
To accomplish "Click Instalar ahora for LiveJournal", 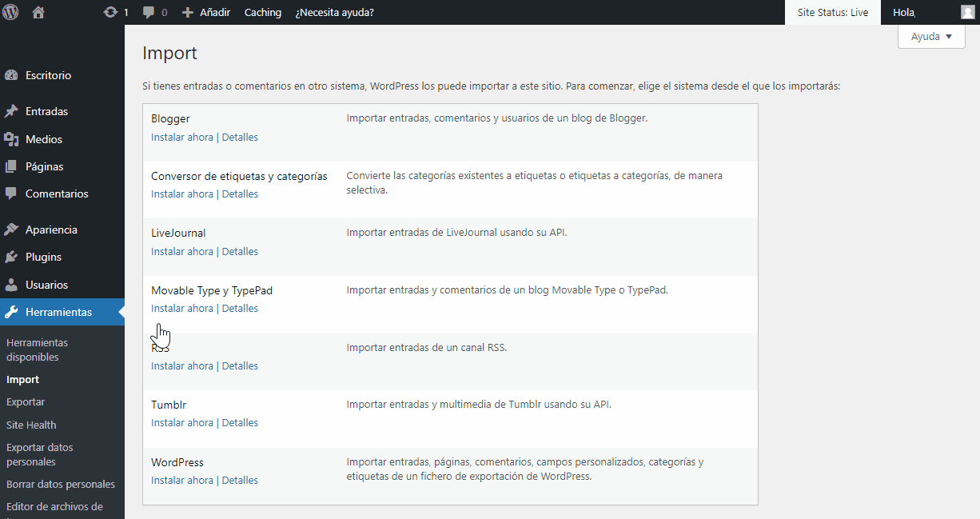I will [182, 252].
